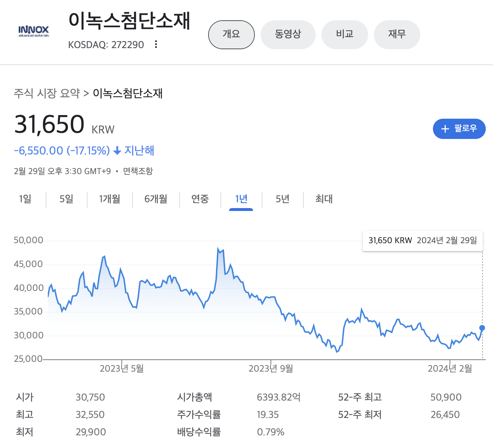Click the plus icon in follow button
Image resolution: width=493 pixels, height=448 pixels.
click(x=445, y=129)
